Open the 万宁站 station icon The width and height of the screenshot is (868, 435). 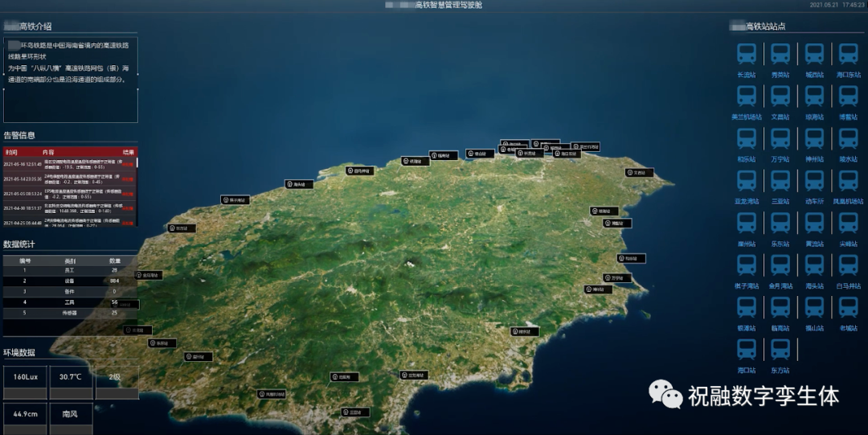780,139
